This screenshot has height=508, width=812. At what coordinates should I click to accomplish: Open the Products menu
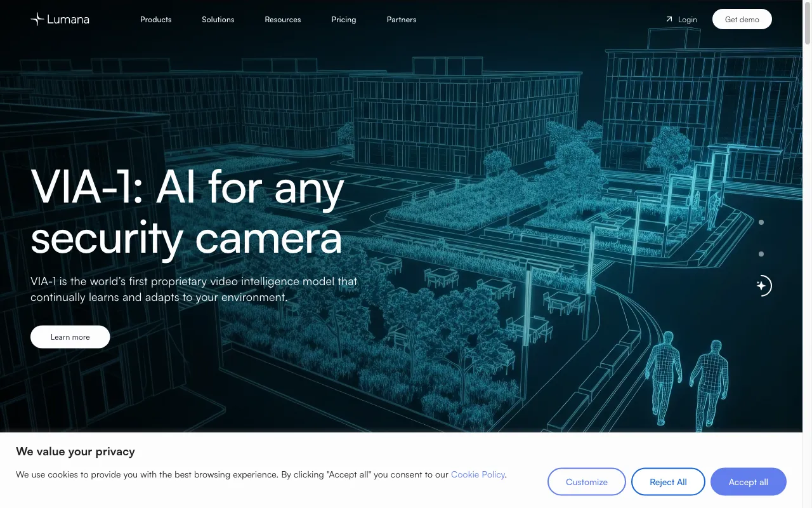click(156, 20)
